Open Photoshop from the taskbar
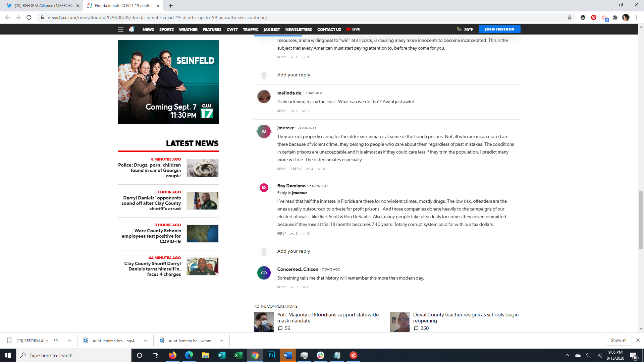The image size is (644, 362). click(271, 355)
